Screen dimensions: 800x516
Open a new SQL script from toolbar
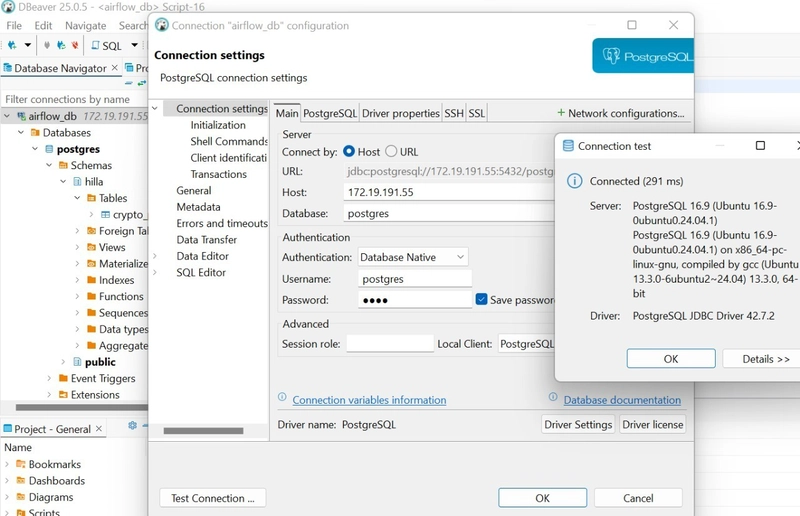[106, 45]
